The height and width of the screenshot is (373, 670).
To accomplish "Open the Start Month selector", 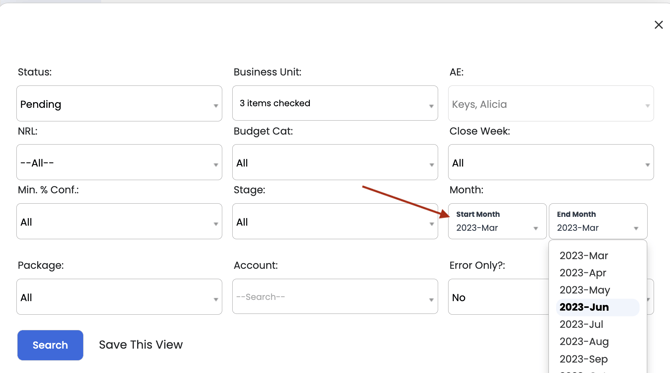I will (x=497, y=221).
